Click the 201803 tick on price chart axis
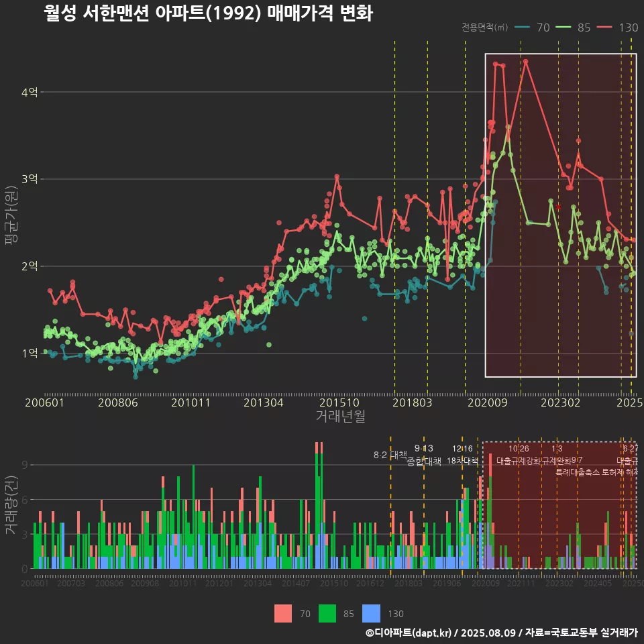Screen dimensions: 644x644 [413, 402]
